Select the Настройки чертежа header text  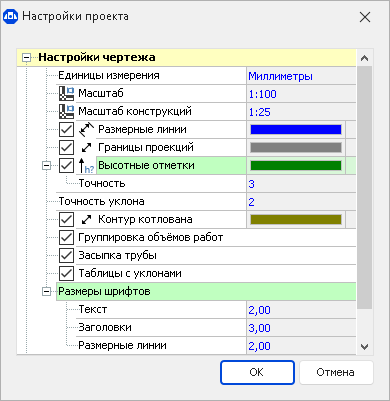pos(97,57)
